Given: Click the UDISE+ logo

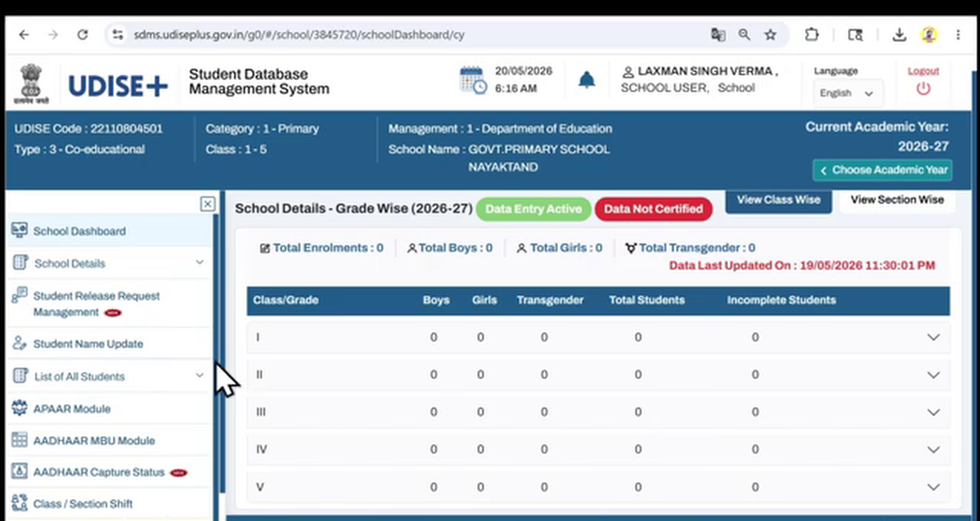Looking at the screenshot, I should 118,86.
